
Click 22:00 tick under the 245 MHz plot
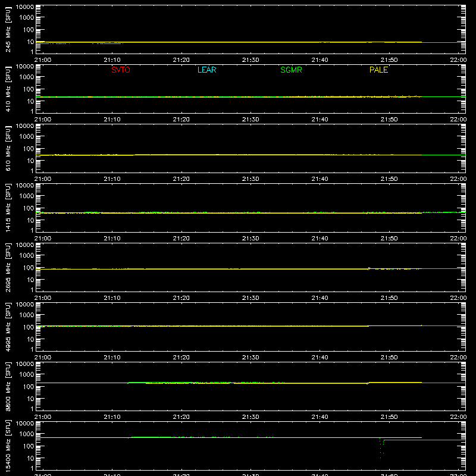[x=458, y=60]
